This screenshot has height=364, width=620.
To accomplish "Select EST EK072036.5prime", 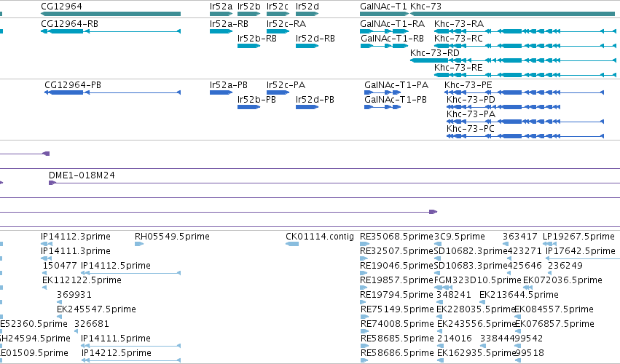I will click(562, 280).
